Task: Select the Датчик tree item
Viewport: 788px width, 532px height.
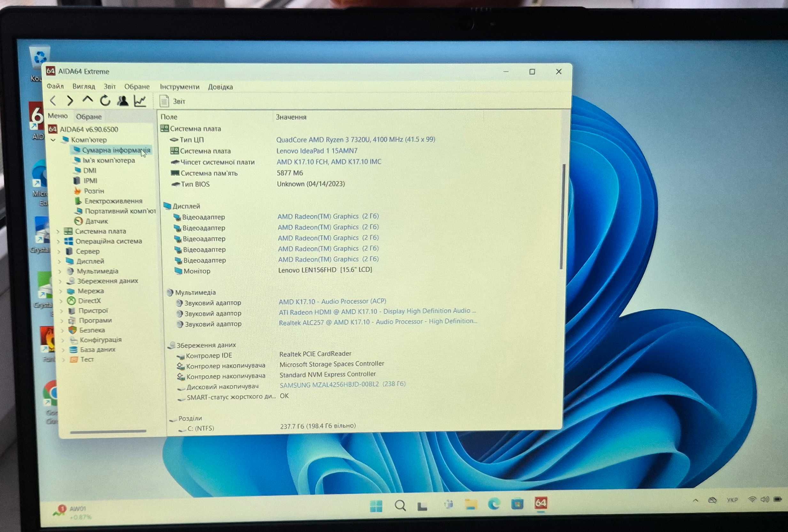Action: [91, 221]
